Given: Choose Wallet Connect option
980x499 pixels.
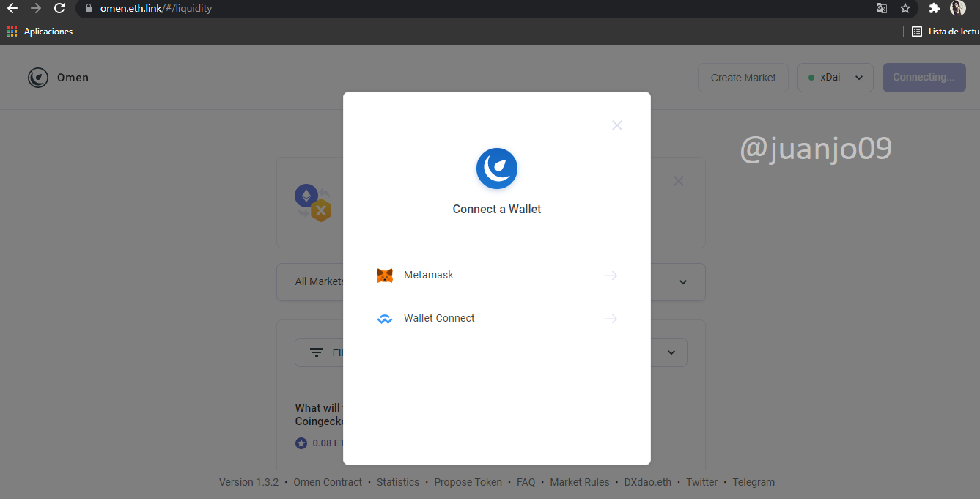Looking at the screenshot, I should point(496,319).
